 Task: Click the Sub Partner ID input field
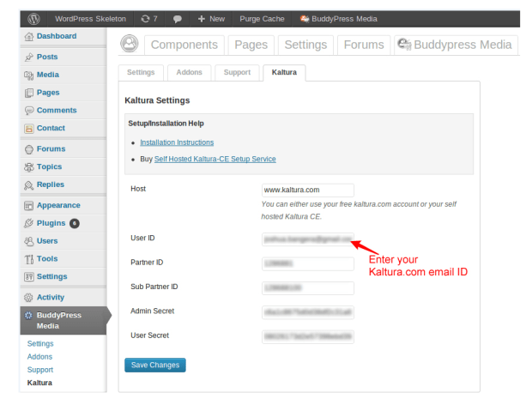click(308, 288)
